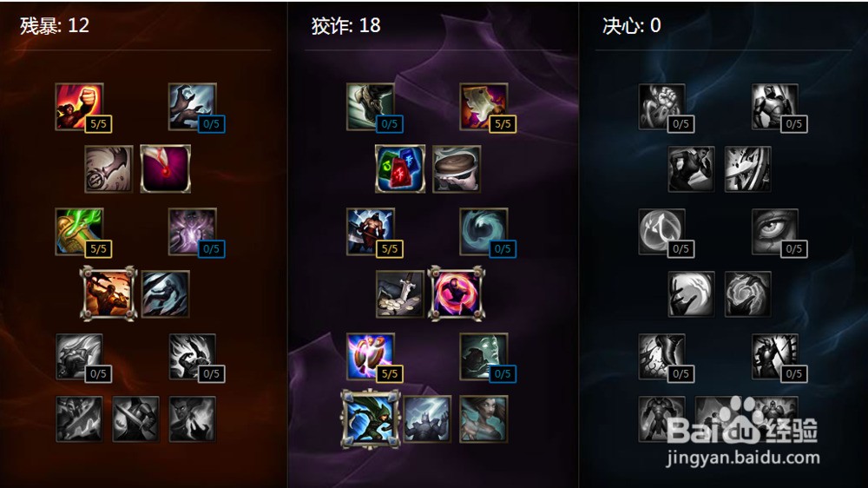Click the sword and coins mastery icon
The image size is (868, 488).
point(400,293)
